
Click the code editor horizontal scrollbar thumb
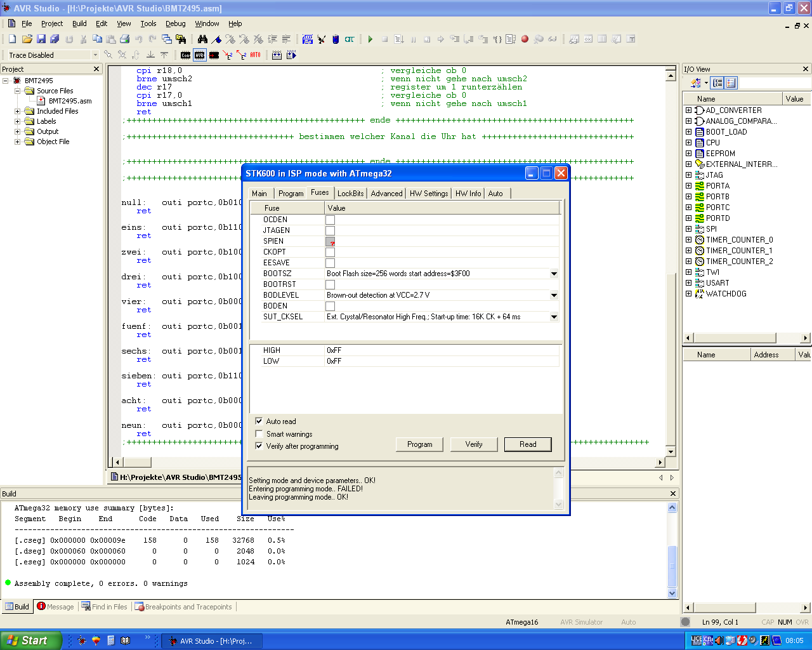click(x=136, y=462)
